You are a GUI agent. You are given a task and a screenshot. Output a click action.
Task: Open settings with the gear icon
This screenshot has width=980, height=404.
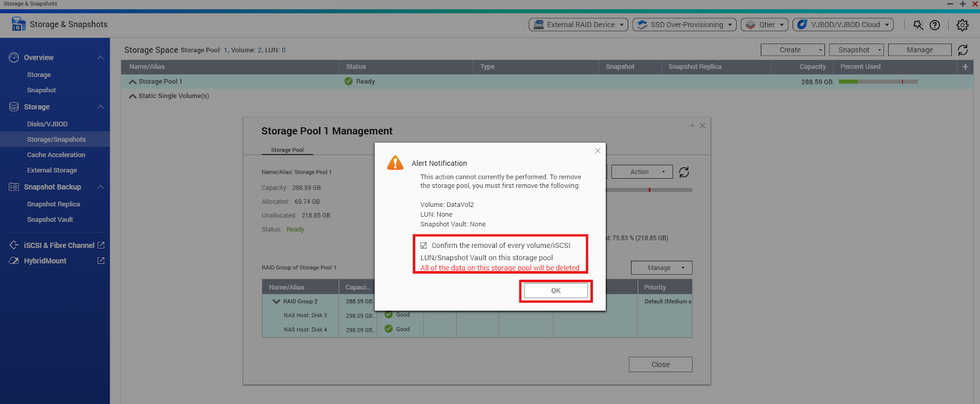tap(962, 25)
